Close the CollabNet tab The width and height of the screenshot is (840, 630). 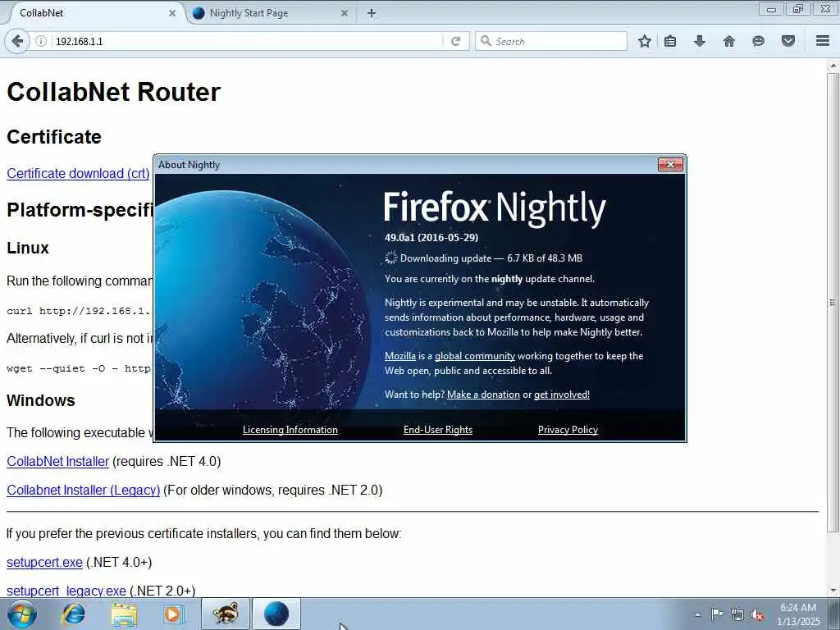click(172, 13)
